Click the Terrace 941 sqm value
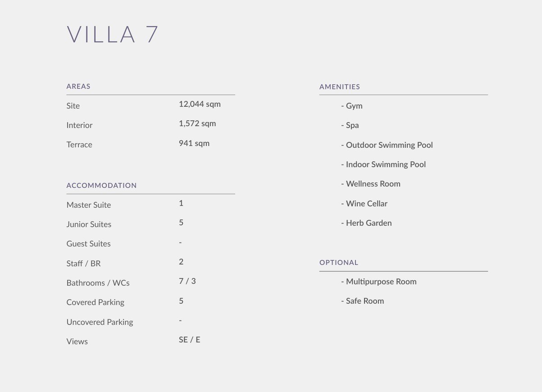 point(194,144)
